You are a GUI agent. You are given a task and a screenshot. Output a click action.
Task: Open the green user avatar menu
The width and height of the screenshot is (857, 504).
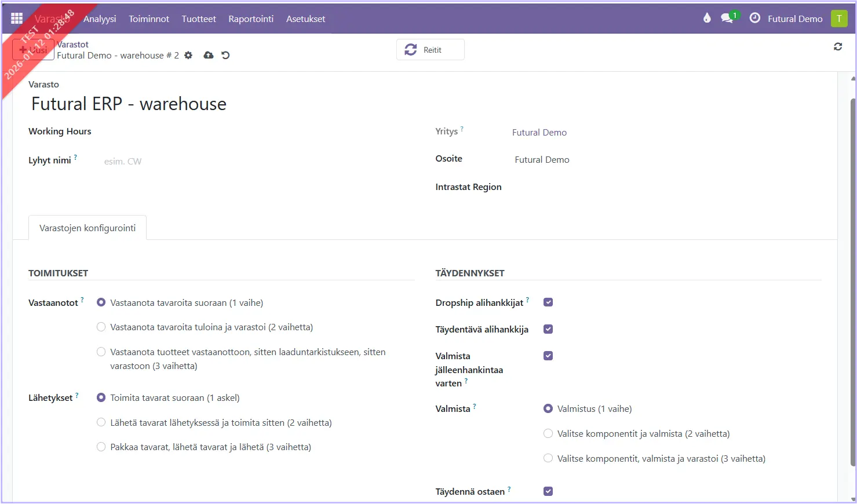[838, 19]
